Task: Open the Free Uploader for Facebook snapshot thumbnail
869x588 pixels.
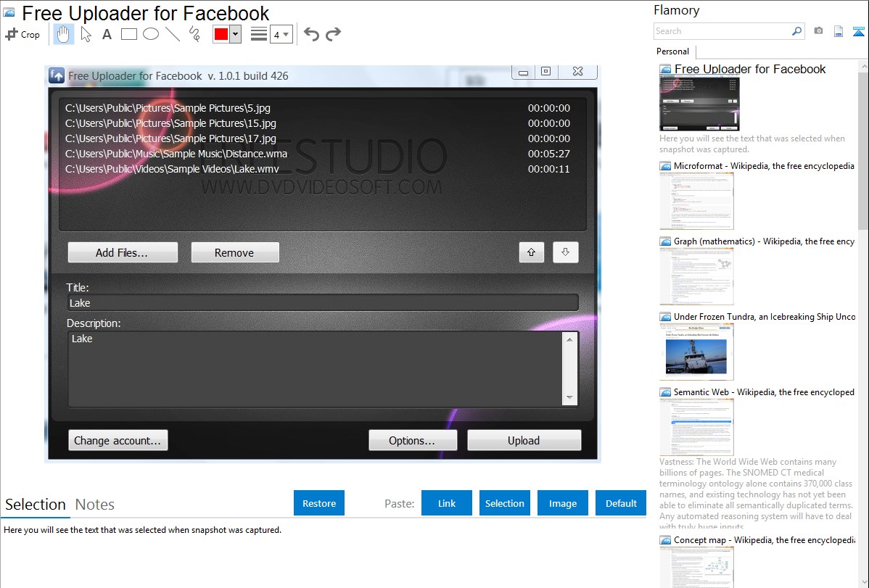Action: (x=699, y=104)
